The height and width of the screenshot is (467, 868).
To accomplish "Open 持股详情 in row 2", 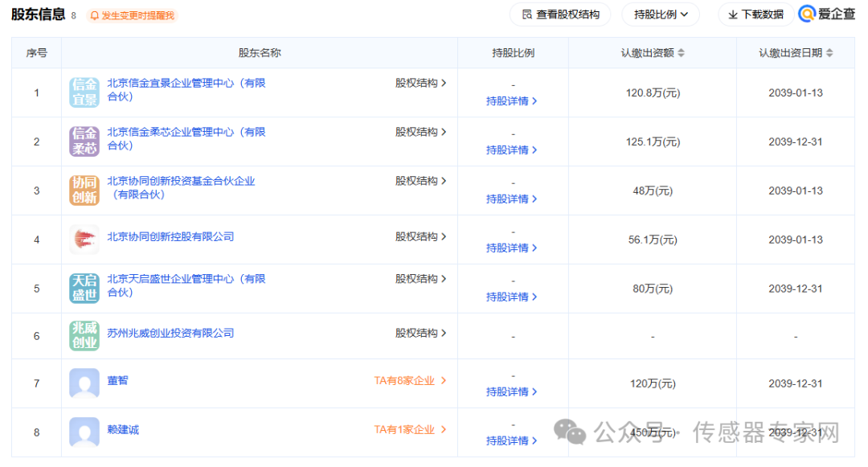I will (511, 150).
